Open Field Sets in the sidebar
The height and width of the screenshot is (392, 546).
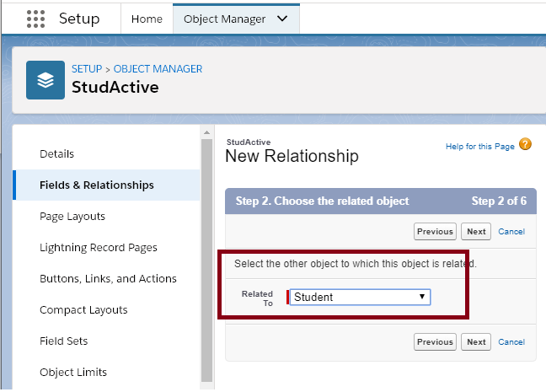[64, 341]
